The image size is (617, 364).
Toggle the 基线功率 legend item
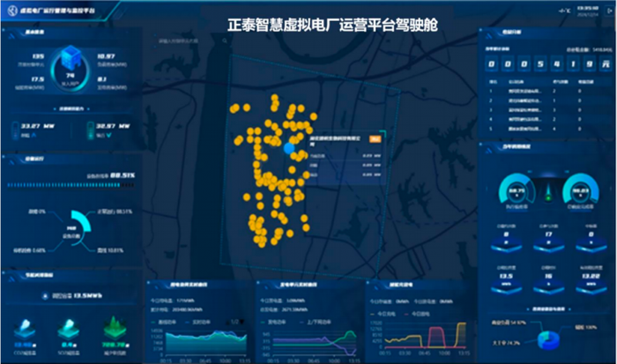(x=163, y=322)
